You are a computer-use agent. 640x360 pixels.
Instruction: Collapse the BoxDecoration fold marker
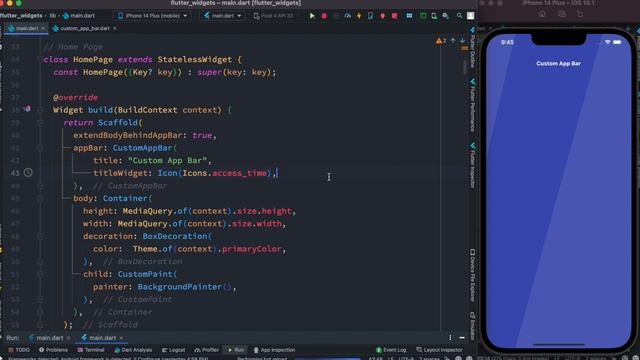pyautogui.click(x=40, y=236)
